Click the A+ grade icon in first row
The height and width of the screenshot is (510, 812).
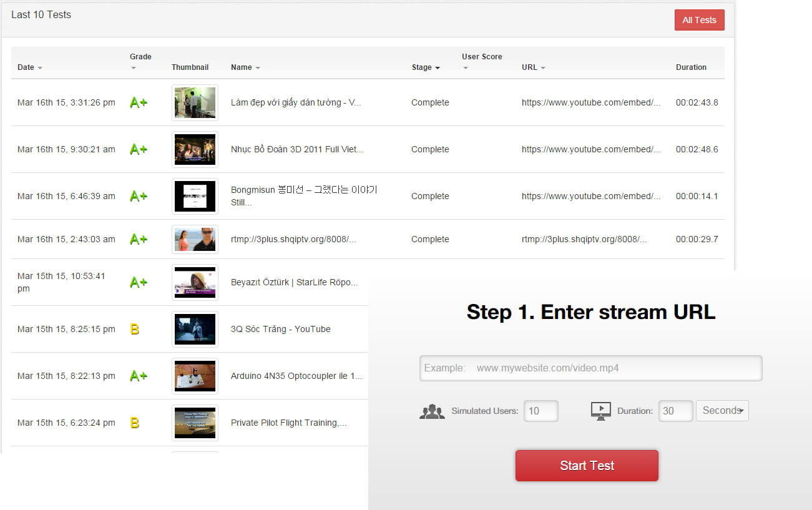pyautogui.click(x=138, y=102)
